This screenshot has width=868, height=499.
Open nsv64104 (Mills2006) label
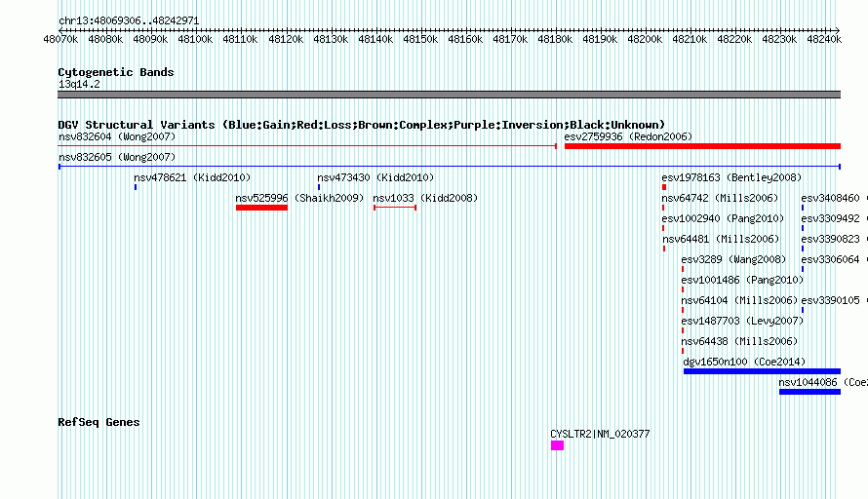coord(739,300)
